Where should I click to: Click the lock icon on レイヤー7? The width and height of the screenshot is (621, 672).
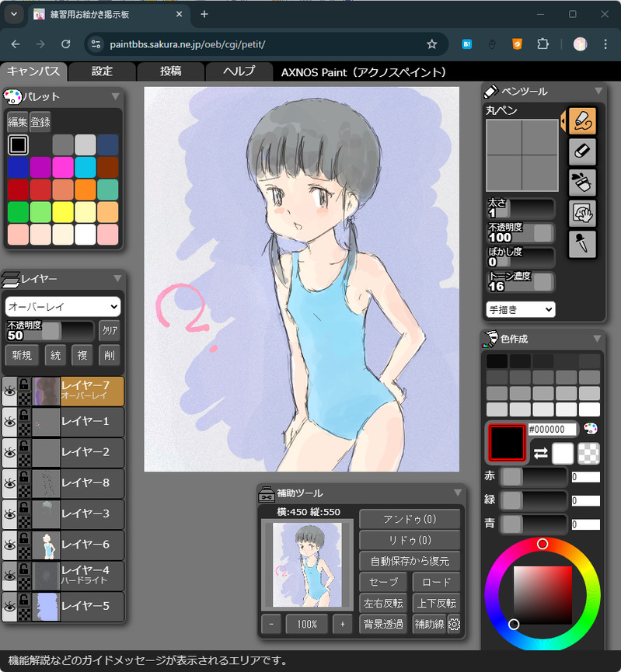(x=24, y=384)
